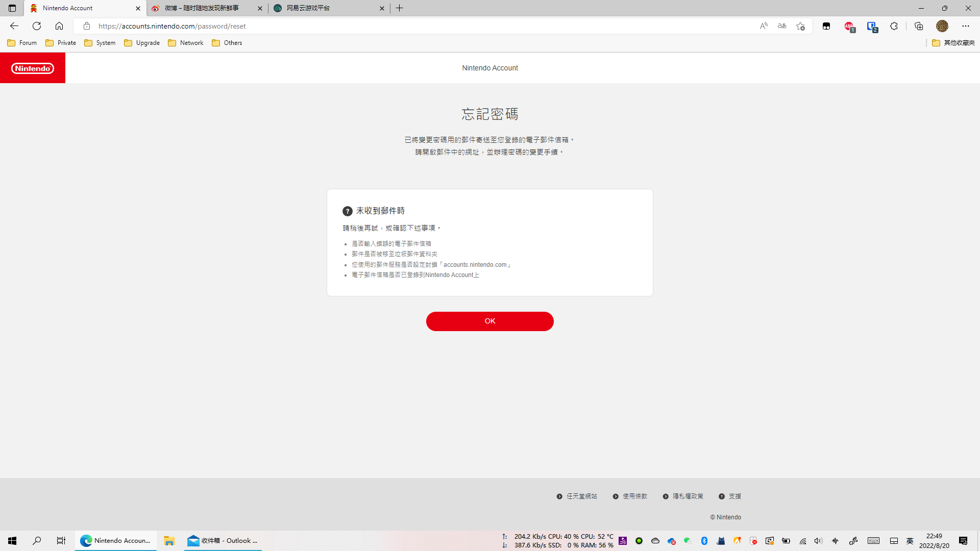
Task: Open the Forum bookmarks folder
Action: (22, 43)
